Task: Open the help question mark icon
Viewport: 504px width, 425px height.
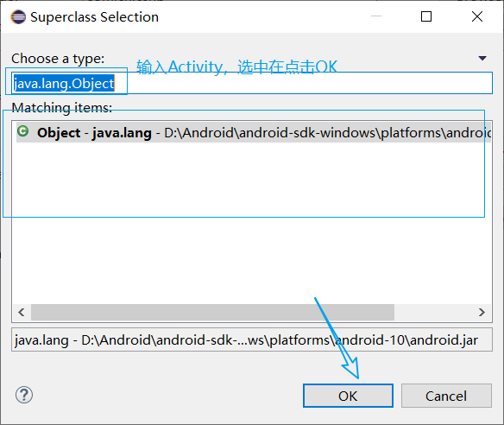Action: click(x=24, y=395)
